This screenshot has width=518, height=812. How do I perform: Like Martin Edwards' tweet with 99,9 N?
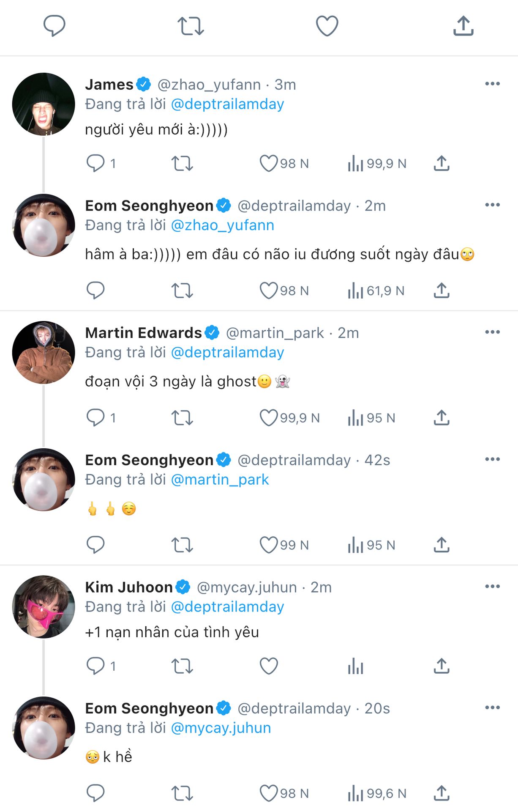tap(269, 418)
